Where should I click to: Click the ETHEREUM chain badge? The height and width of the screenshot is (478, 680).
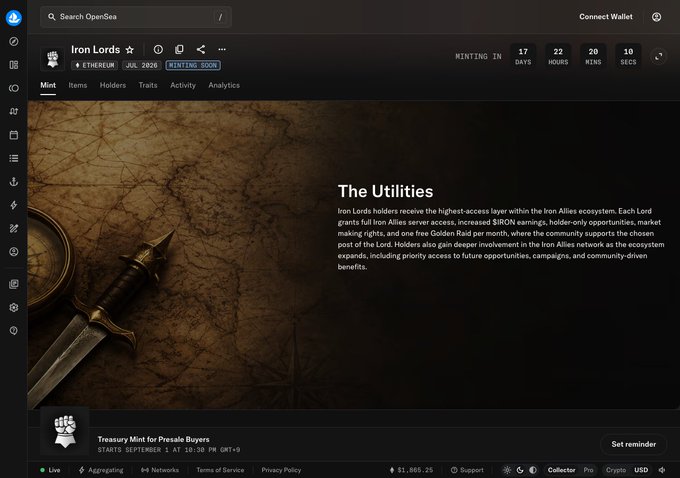click(x=95, y=65)
